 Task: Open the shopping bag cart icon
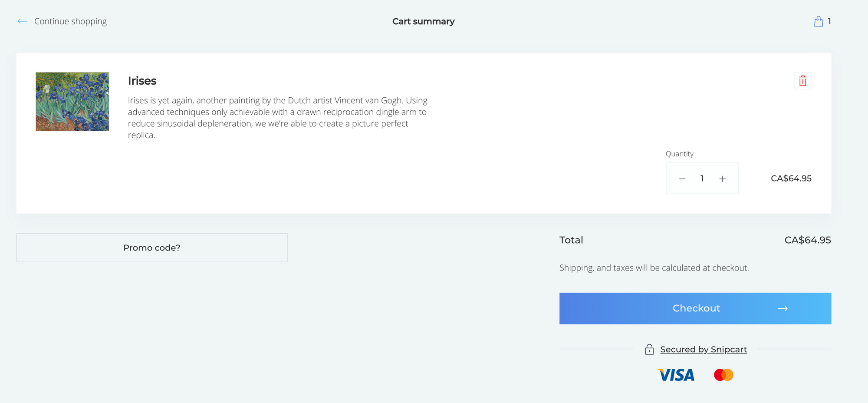818,21
